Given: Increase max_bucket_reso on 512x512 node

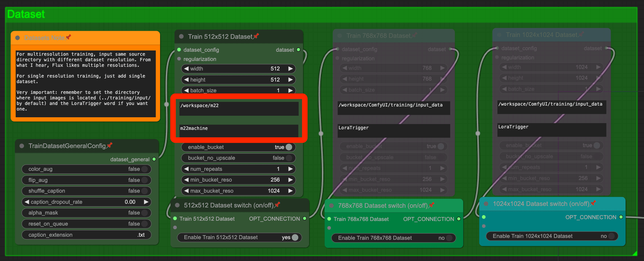Looking at the screenshot, I should pyautogui.click(x=290, y=191).
